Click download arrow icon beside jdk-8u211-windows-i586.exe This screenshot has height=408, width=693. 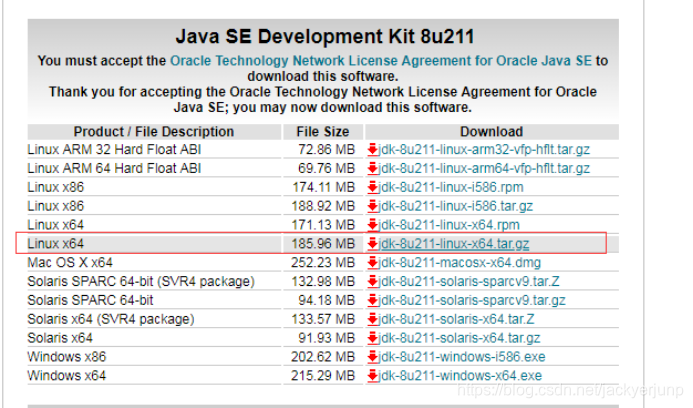tap(373, 357)
